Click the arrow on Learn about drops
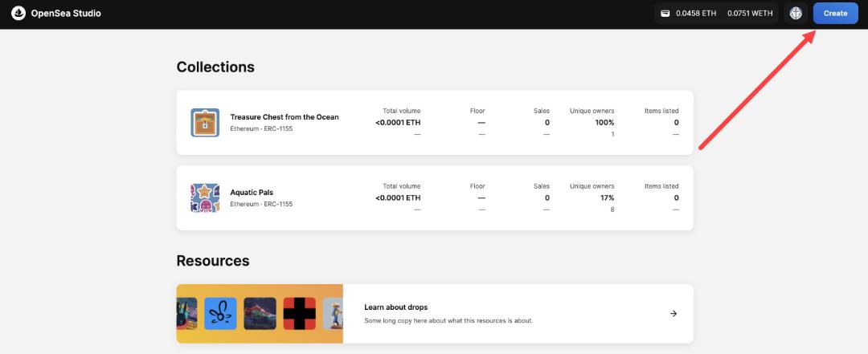This screenshot has height=354, width=868. click(674, 314)
